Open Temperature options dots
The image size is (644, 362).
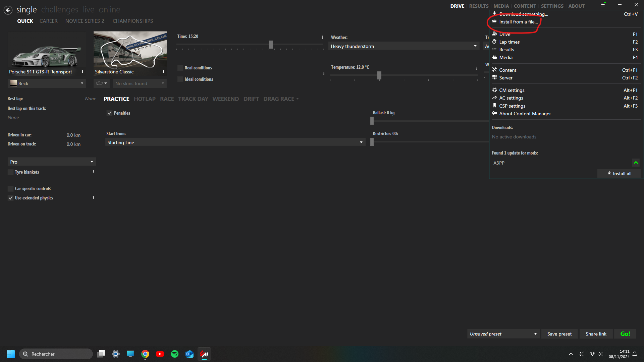pyautogui.click(x=477, y=68)
